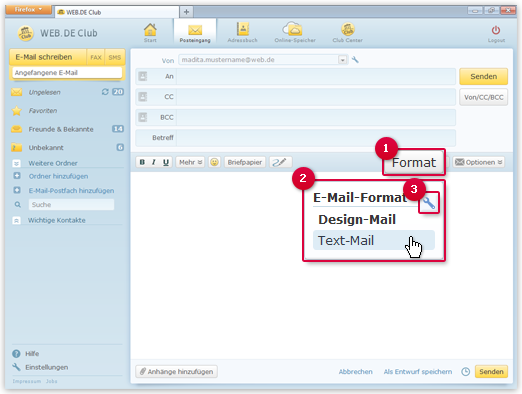Refresh unread mail with the sync icon
The height and width of the screenshot is (394, 522).
point(105,92)
